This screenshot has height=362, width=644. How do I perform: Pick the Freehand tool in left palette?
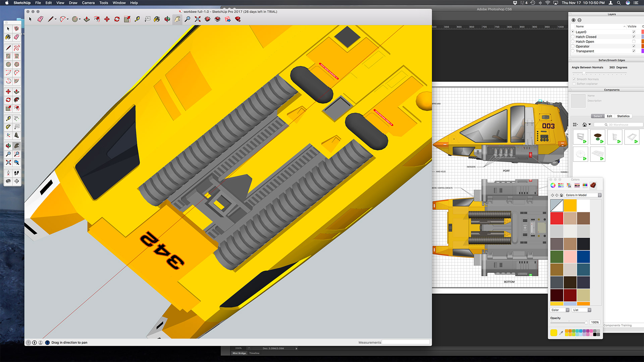(16, 48)
